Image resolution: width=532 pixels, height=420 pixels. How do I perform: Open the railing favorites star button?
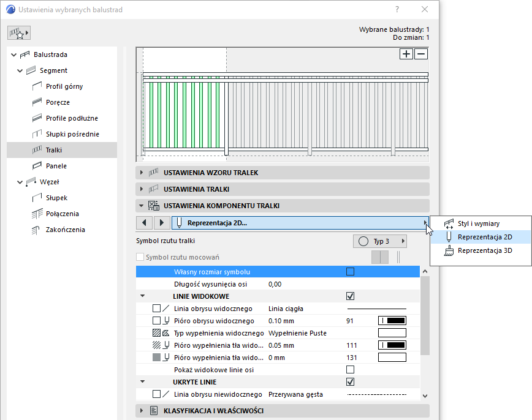tap(19, 33)
